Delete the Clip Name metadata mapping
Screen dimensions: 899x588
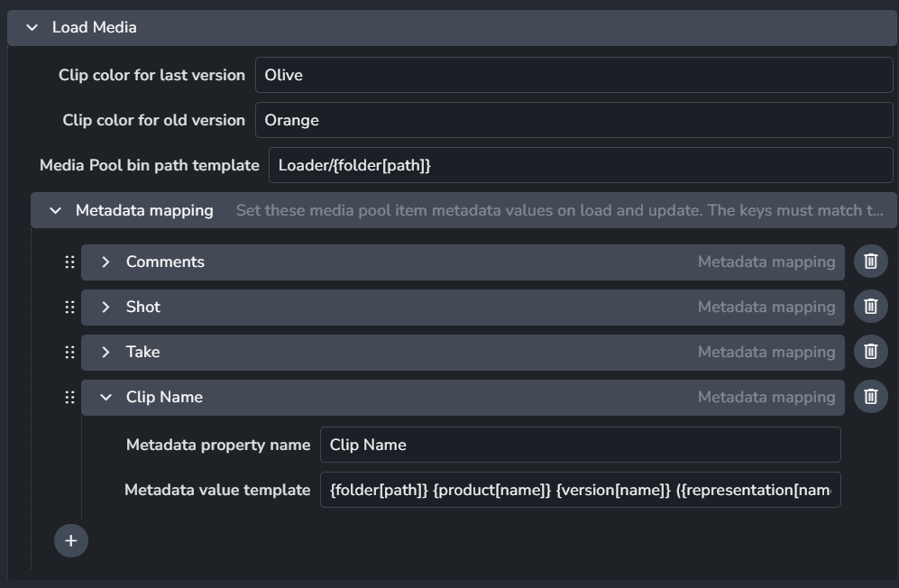coord(870,397)
